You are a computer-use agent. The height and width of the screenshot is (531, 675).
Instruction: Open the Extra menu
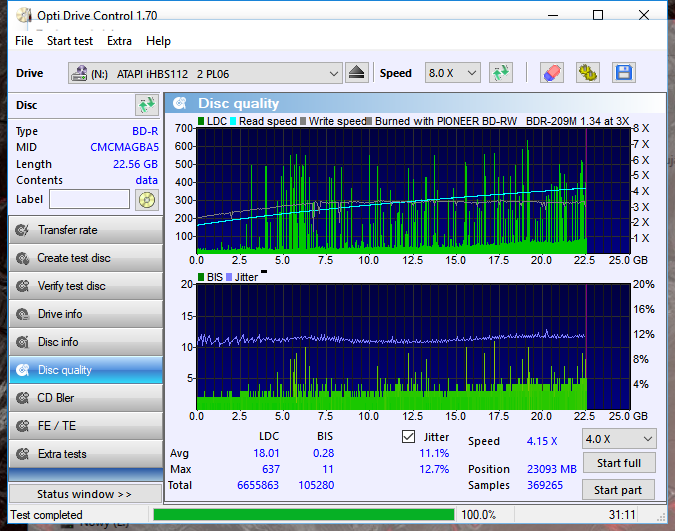pos(119,41)
